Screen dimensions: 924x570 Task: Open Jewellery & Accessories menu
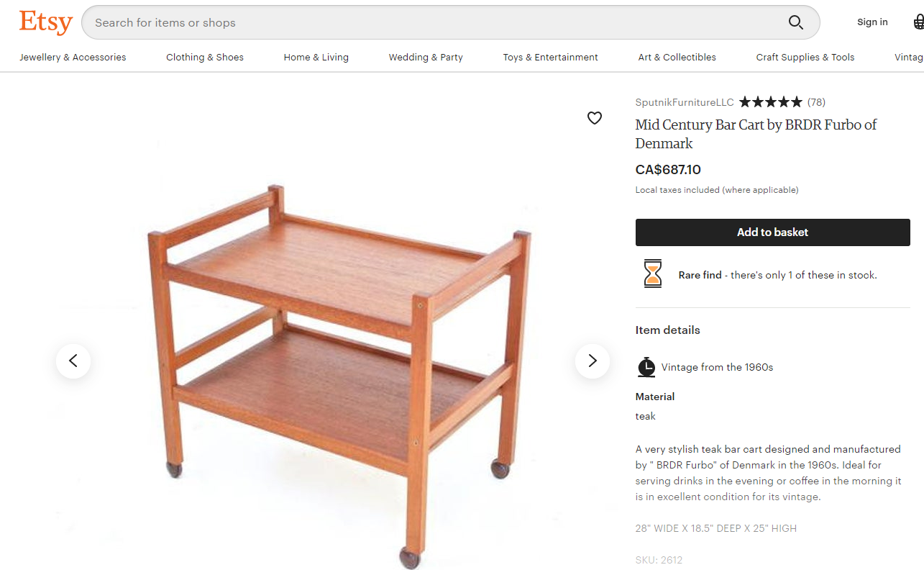pos(73,58)
